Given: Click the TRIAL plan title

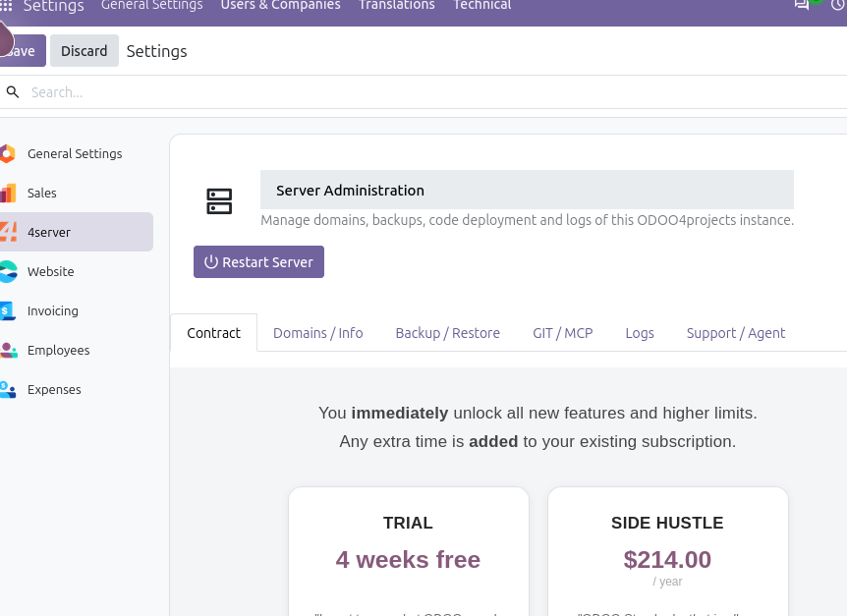Looking at the screenshot, I should (x=408, y=523).
